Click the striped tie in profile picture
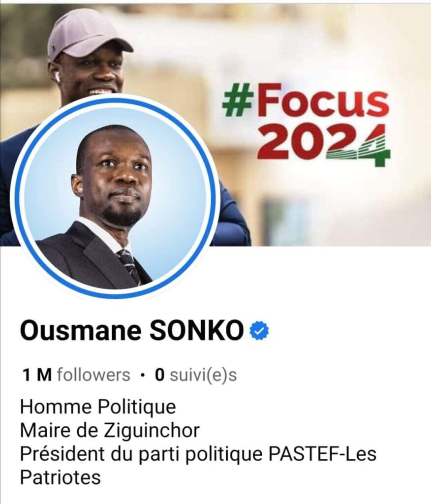 [129, 265]
